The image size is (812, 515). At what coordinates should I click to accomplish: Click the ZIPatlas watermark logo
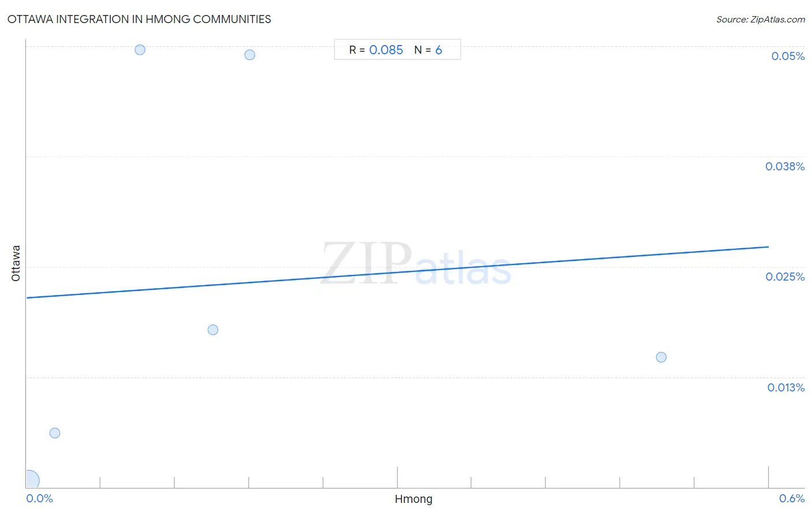click(416, 263)
